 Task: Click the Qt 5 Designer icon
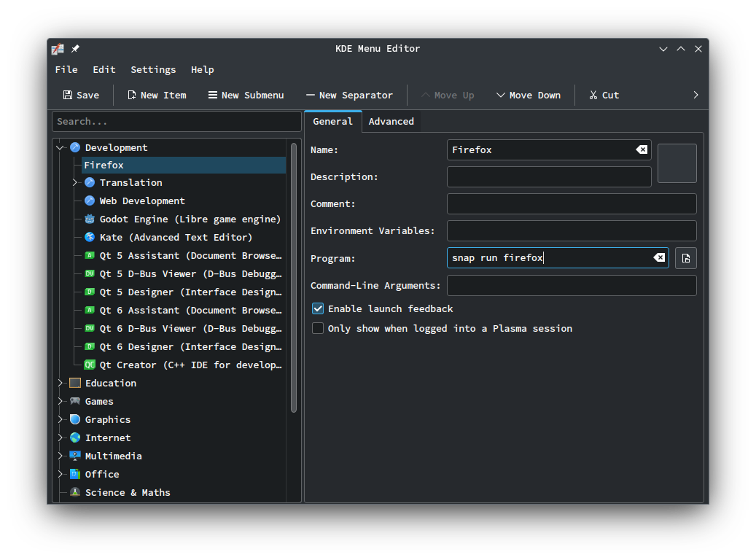(x=90, y=292)
